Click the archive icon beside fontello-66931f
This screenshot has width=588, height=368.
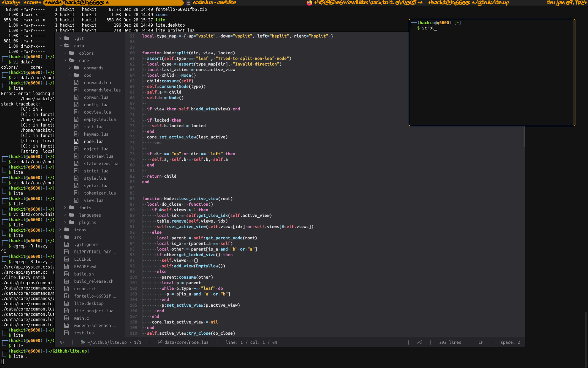coord(66,296)
